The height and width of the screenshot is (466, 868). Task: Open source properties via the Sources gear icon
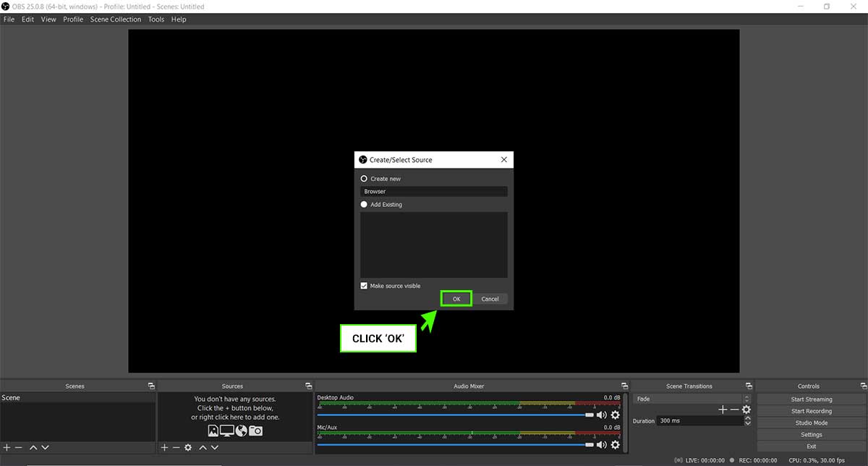click(x=188, y=448)
